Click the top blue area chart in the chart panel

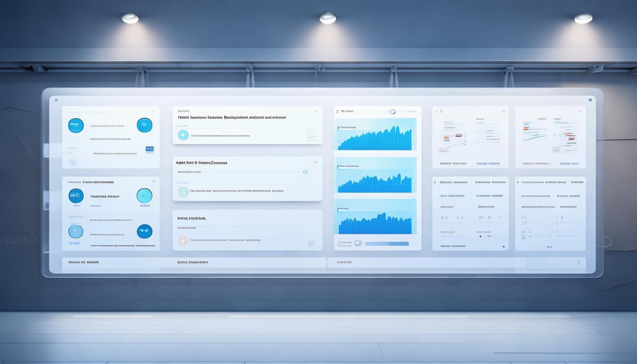[x=374, y=137]
